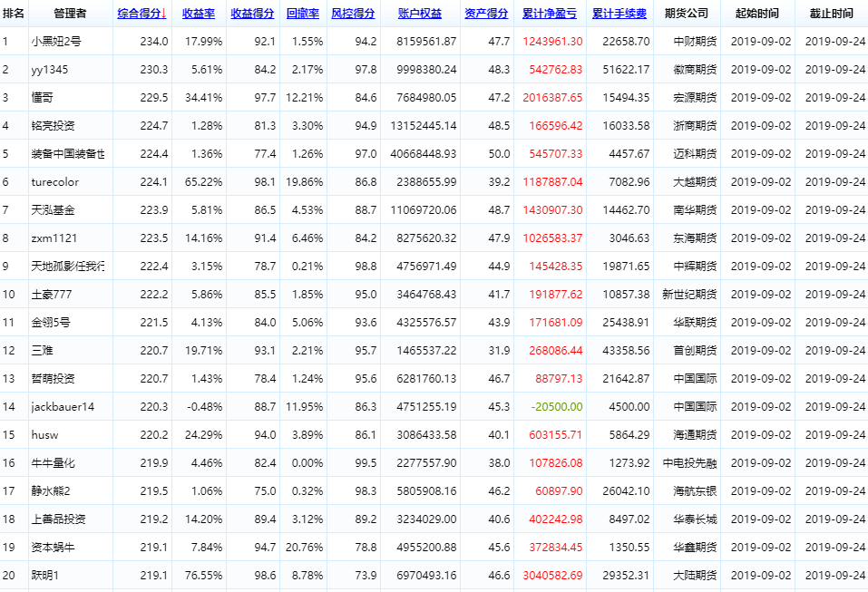Select manager 静水熊2
Viewport: 868px width, 592px height.
click(51, 491)
